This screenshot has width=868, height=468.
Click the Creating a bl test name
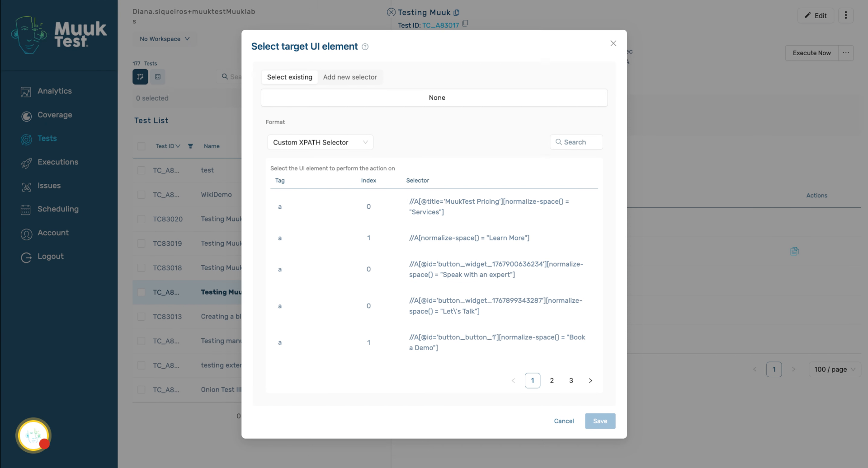(221, 317)
